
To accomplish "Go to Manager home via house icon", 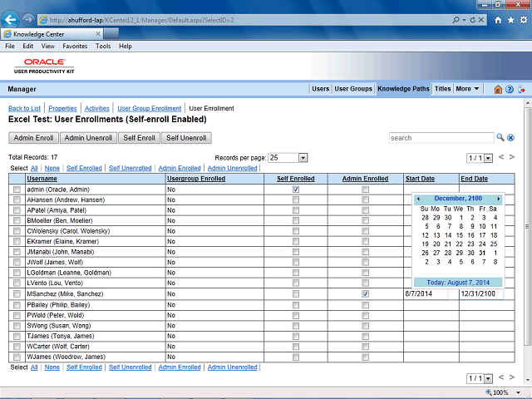I will (x=498, y=89).
